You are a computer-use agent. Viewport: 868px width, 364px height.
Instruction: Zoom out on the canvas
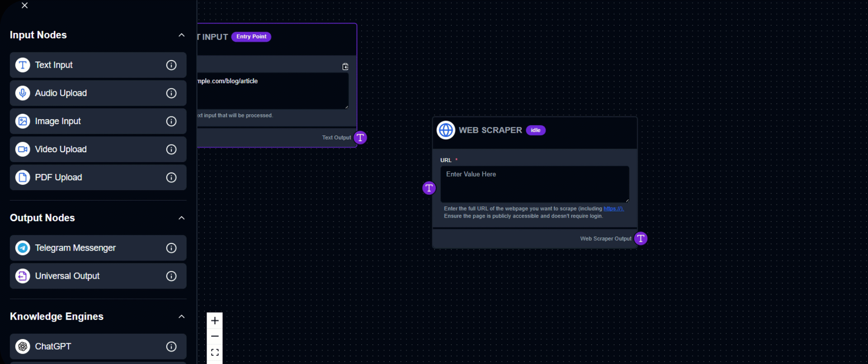coord(215,336)
